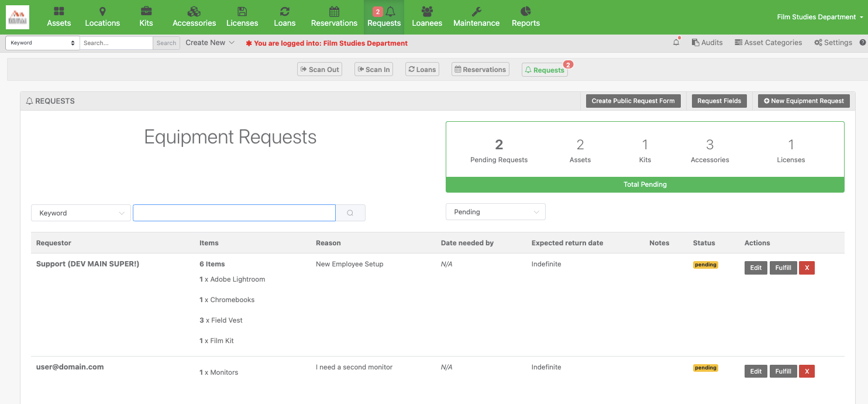Click the magnifier search button for requests
Screen dimensions: 868x404
click(350, 213)
